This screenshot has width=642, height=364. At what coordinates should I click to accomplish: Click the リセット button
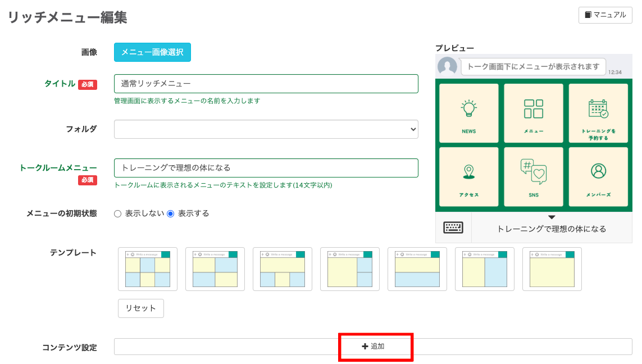pyautogui.click(x=141, y=308)
